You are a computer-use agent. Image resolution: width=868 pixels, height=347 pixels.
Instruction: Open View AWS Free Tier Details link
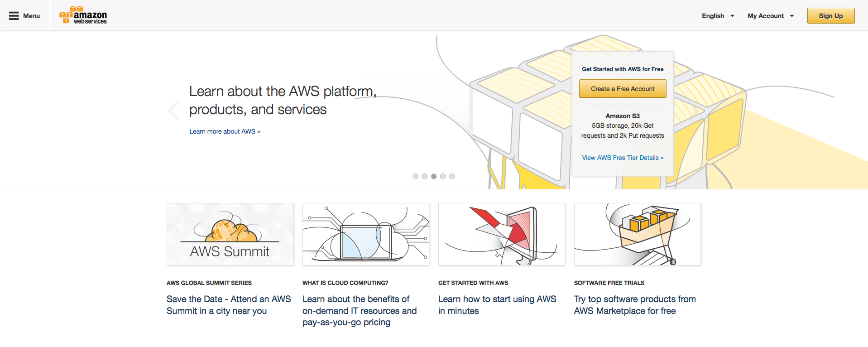[x=623, y=158]
